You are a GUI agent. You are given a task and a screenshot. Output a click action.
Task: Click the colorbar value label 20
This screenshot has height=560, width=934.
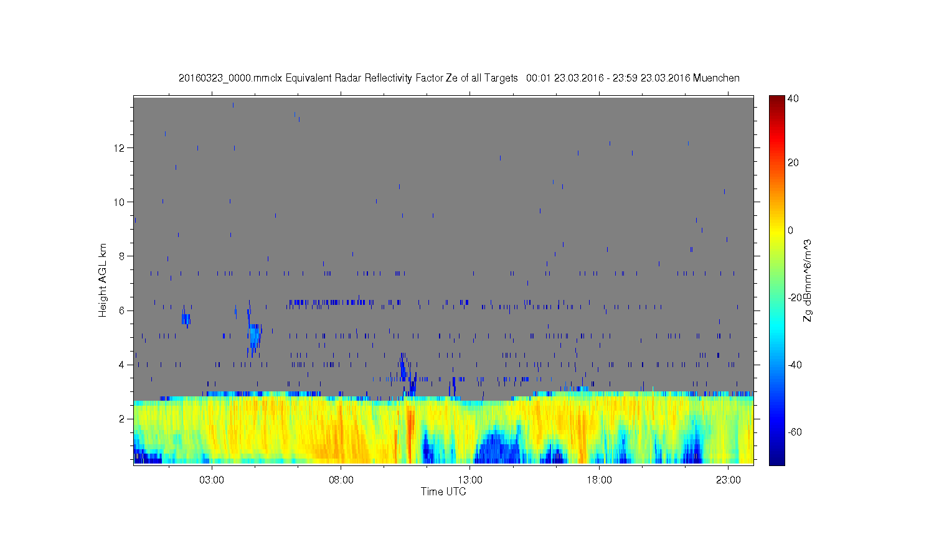793,163
